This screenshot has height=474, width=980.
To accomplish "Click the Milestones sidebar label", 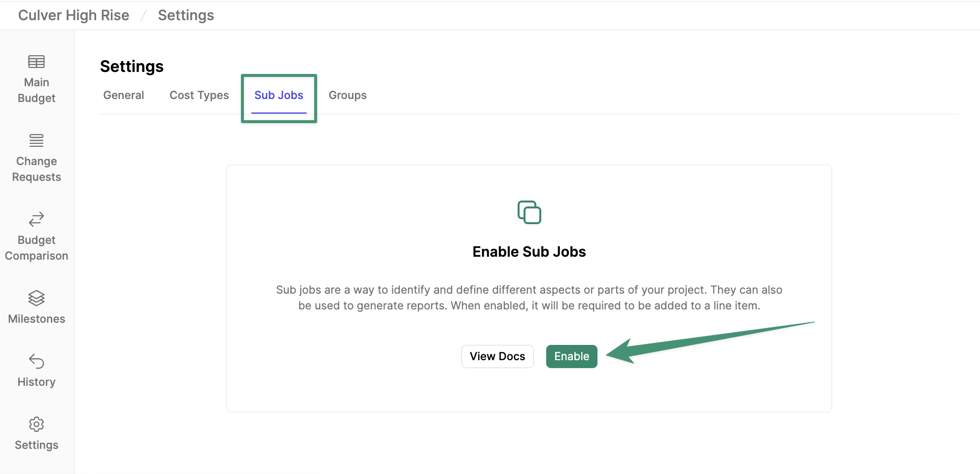I will point(36,319).
